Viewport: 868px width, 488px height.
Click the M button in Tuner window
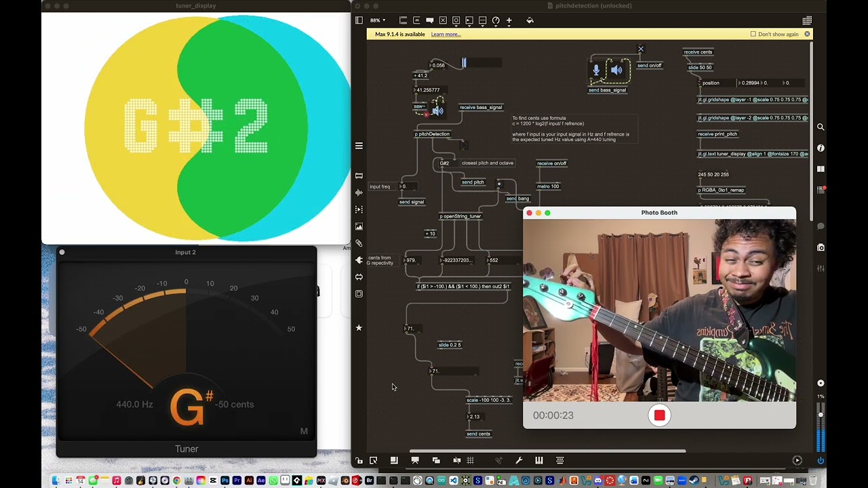(x=304, y=431)
